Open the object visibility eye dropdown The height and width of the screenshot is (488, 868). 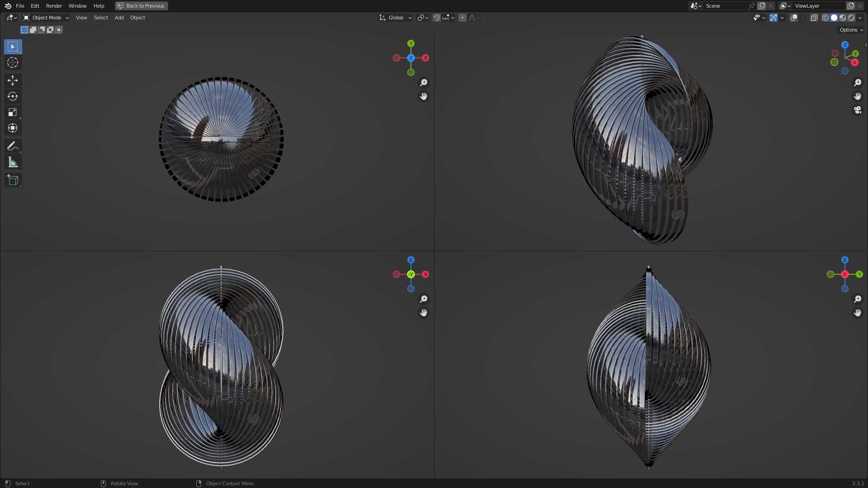[x=759, y=18]
